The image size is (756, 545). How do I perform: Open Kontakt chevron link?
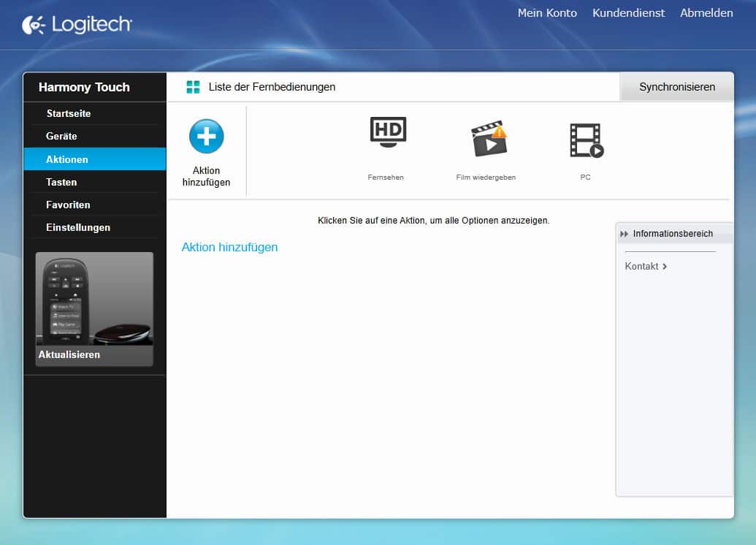coord(646,266)
